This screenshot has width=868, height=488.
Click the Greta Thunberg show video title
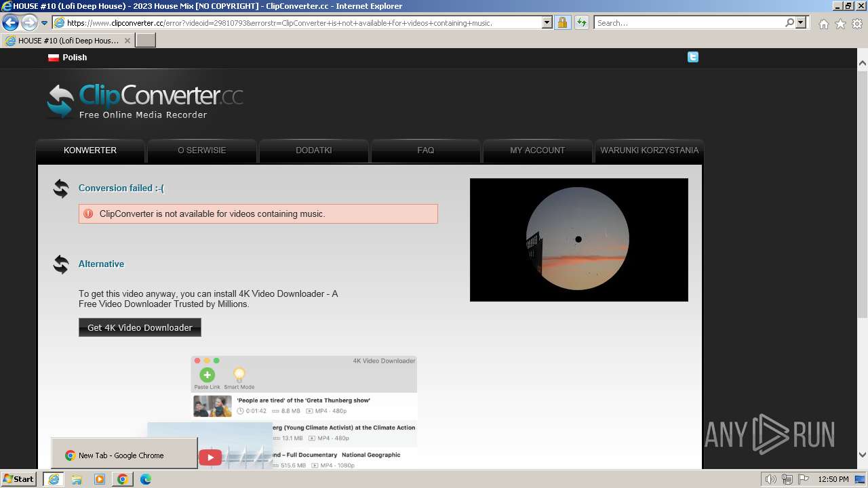click(303, 401)
